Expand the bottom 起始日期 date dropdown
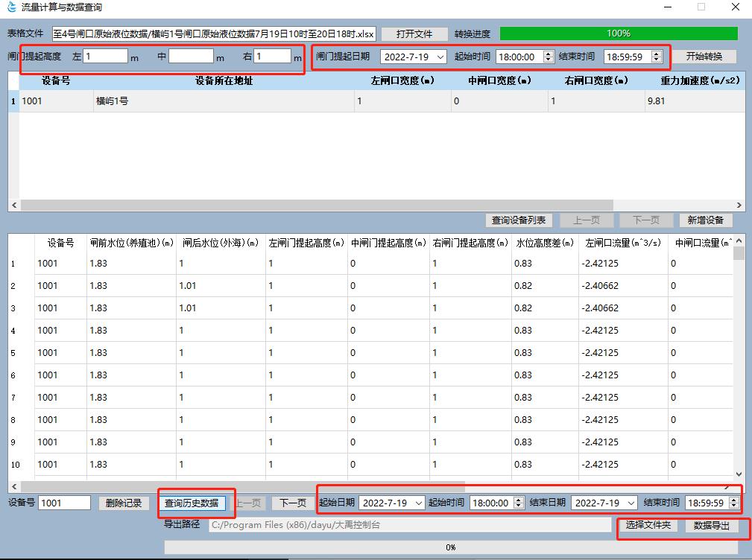Image resolution: width=752 pixels, height=560 pixels. click(418, 503)
